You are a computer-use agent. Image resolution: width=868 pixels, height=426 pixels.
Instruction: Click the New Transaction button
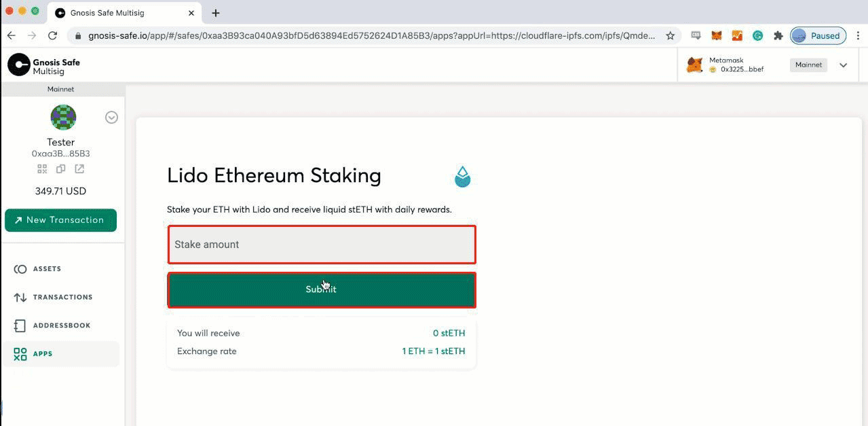[x=60, y=219]
